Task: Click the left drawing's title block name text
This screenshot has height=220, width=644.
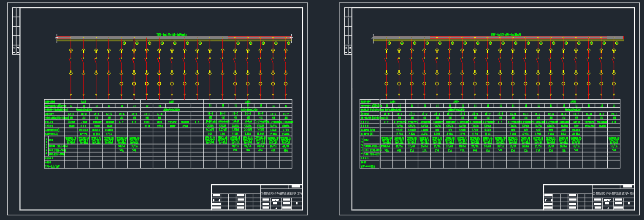Action: pyautogui.click(x=281, y=193)
